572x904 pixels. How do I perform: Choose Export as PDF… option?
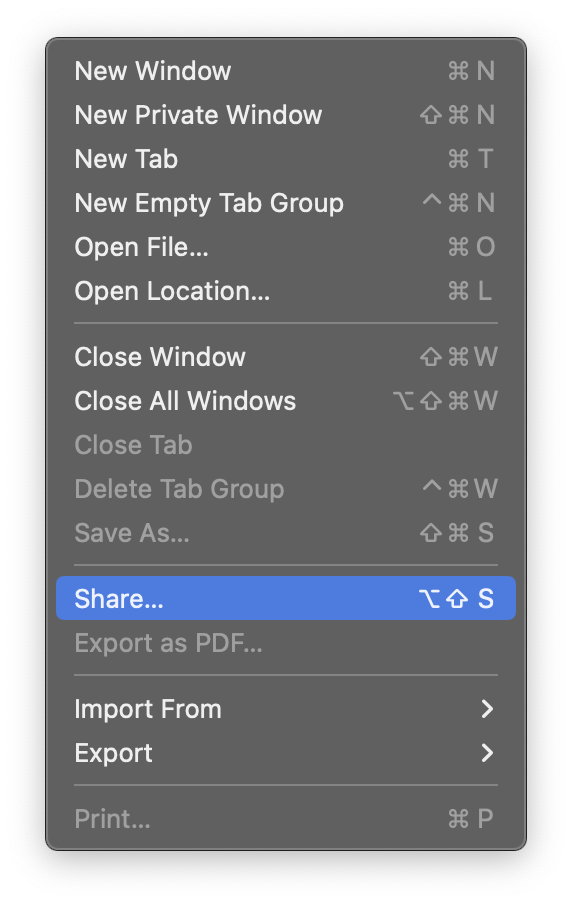[285, 642]
